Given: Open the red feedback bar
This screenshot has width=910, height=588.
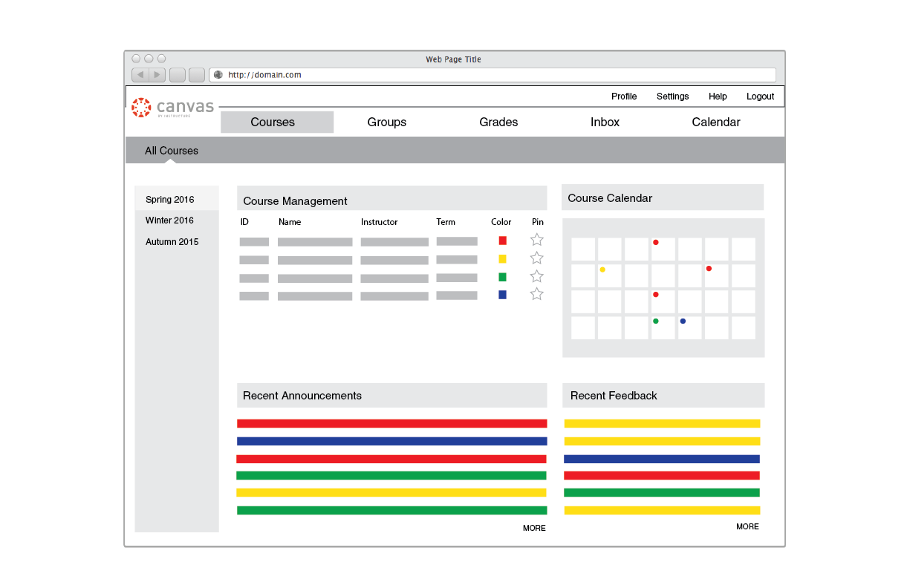Looking at the screenshot, I should point(662,475).
